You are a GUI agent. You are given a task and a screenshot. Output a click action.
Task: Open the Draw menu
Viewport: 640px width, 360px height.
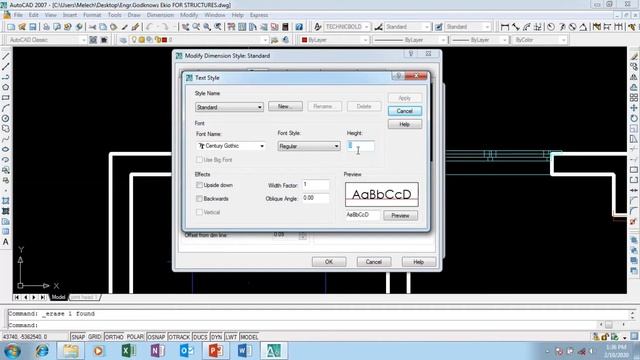pyautogui.click(x=134, y=15)
